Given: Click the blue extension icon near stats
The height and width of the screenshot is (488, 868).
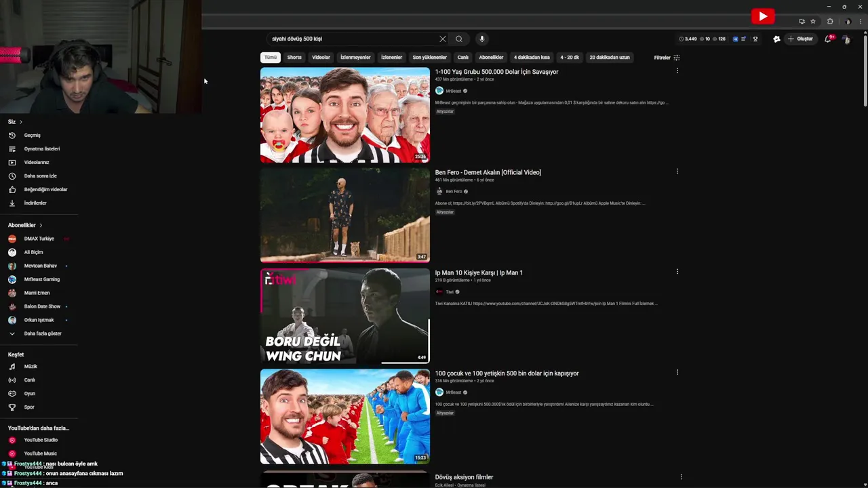Looking at the screenshot, I should (x=735, y=39).
